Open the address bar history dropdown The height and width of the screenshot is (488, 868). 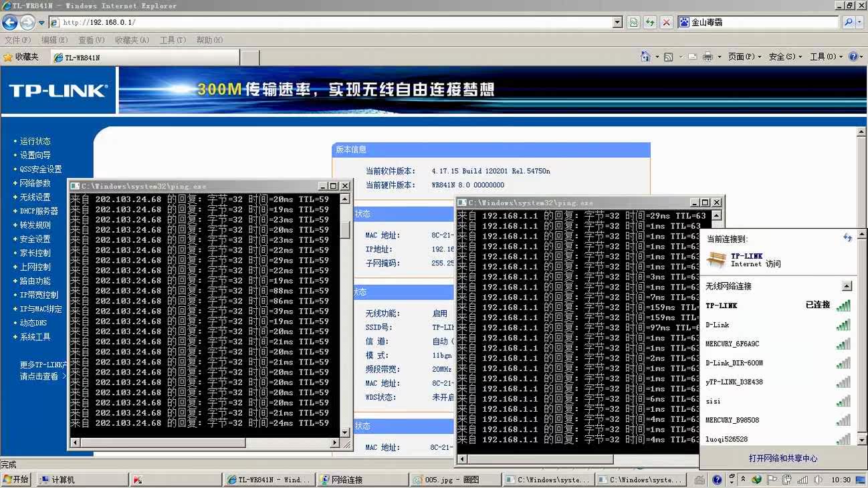tap(617, 22)
